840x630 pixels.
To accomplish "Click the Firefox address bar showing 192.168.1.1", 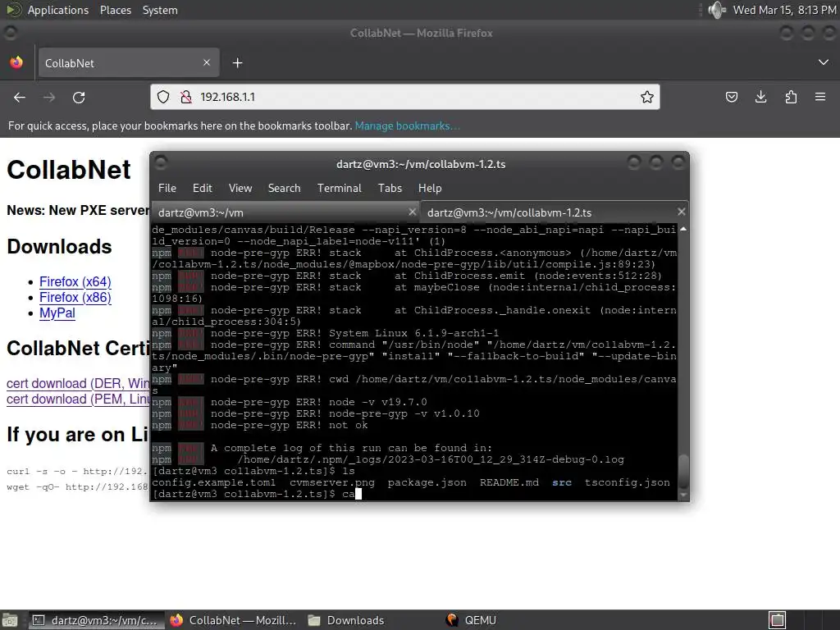I will click(x=404, y=97).
